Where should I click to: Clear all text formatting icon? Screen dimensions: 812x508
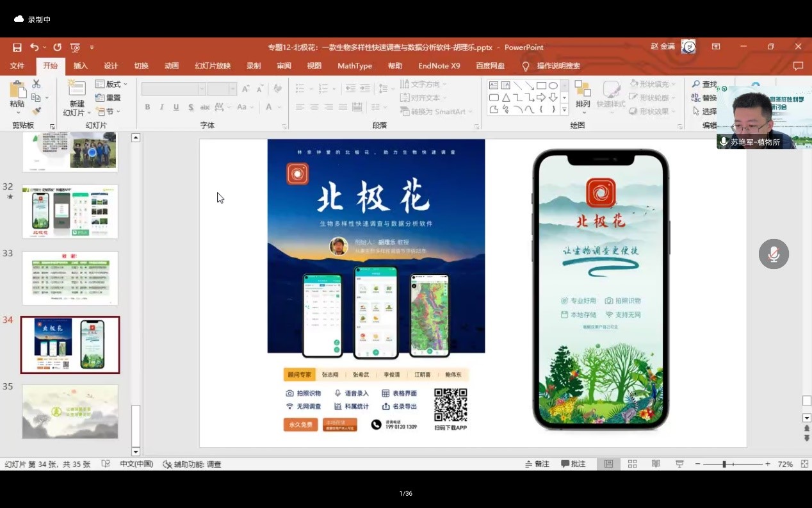277,89
